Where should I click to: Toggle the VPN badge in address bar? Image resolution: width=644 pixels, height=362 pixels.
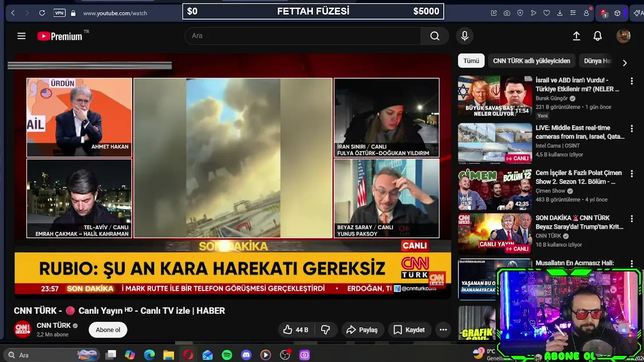tap(59, 13)
